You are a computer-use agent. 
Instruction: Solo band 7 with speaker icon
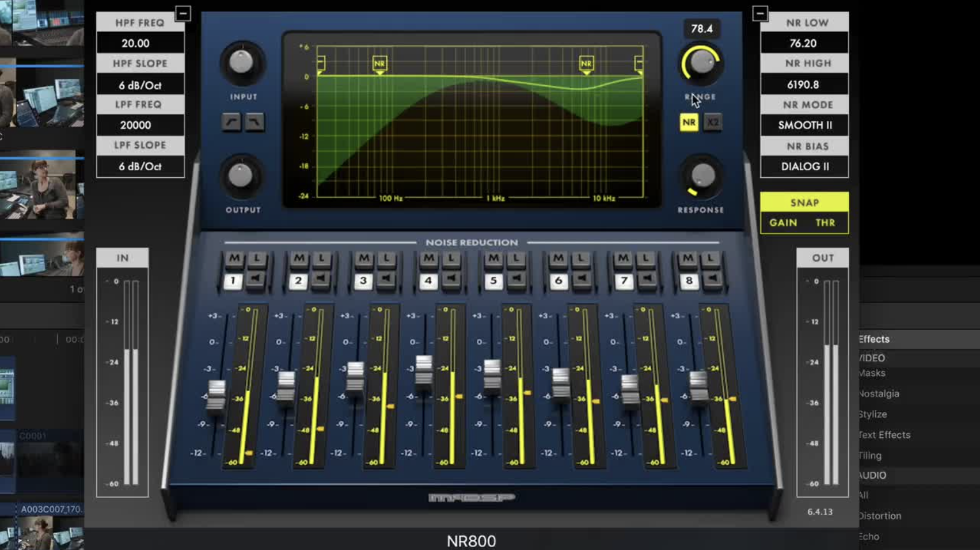647,280
